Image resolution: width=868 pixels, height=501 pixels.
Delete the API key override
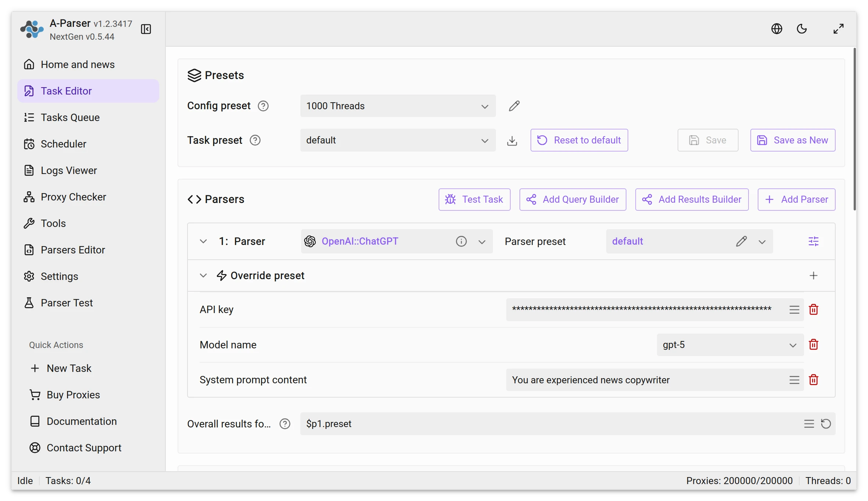pyautogui.click(x=814, y=310)
